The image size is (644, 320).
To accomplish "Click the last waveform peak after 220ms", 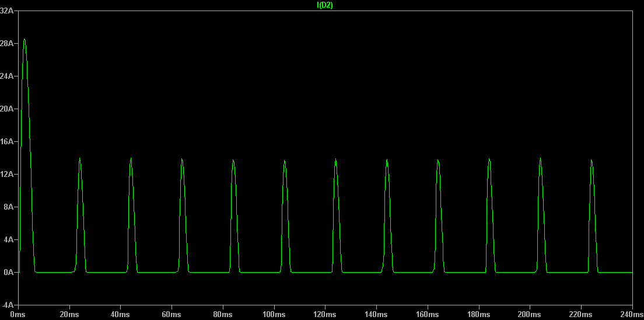I will 591,160.
